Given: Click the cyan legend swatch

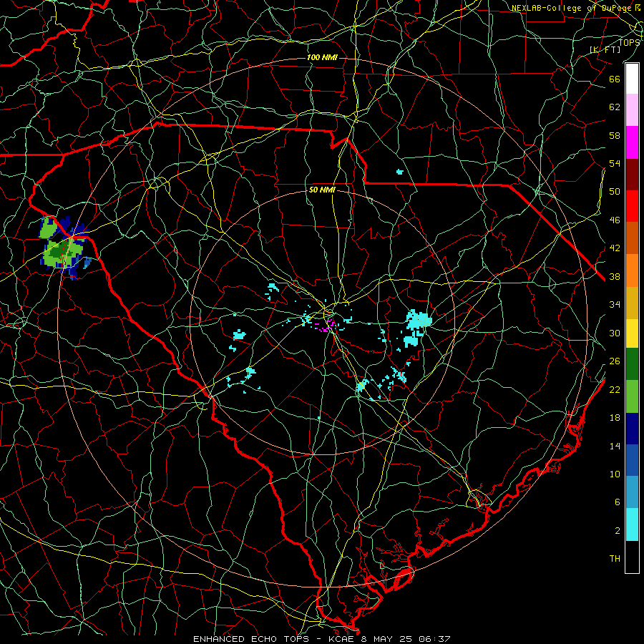Looking at the screenshot, I should [632, 525].
